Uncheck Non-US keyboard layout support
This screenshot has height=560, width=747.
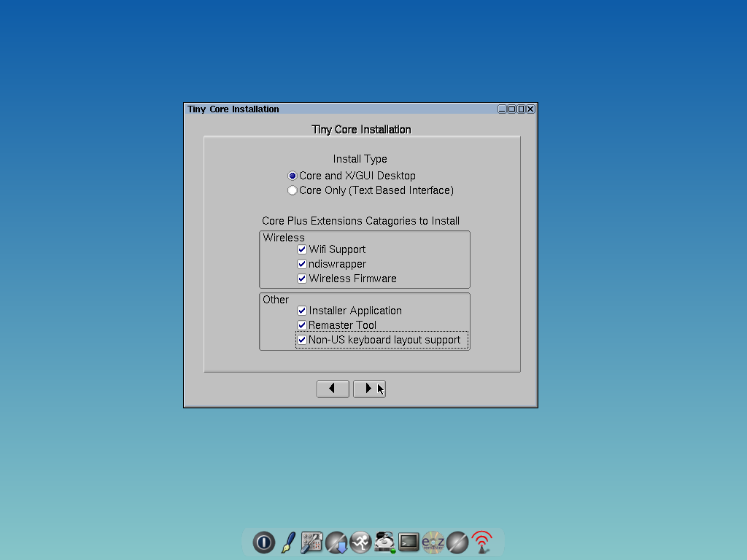301,339
